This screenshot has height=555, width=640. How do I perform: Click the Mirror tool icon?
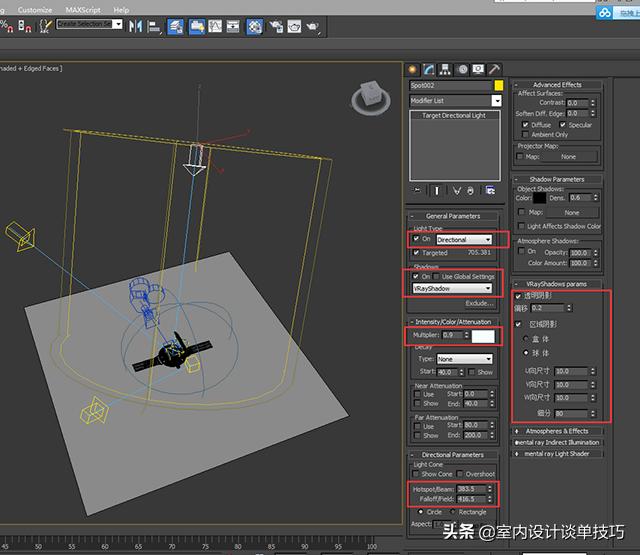[135, 27]
